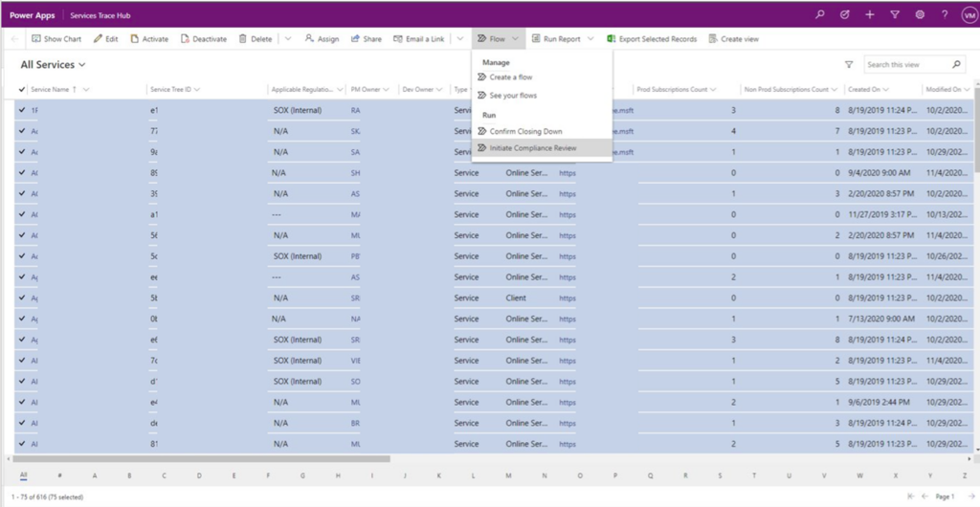The width and height of the screenshot is (980, 507).
Task: Open Service Tree ID column dropdown
Action: pos(197,89)
